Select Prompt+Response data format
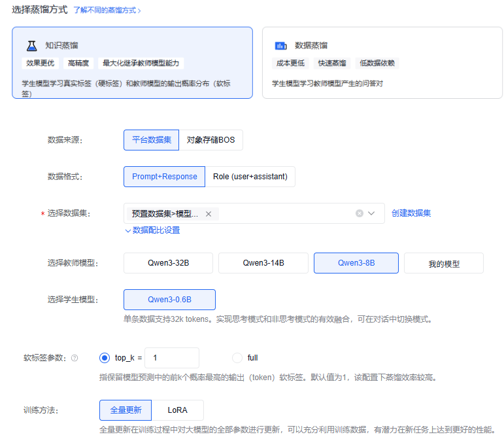 click(164, 177)
